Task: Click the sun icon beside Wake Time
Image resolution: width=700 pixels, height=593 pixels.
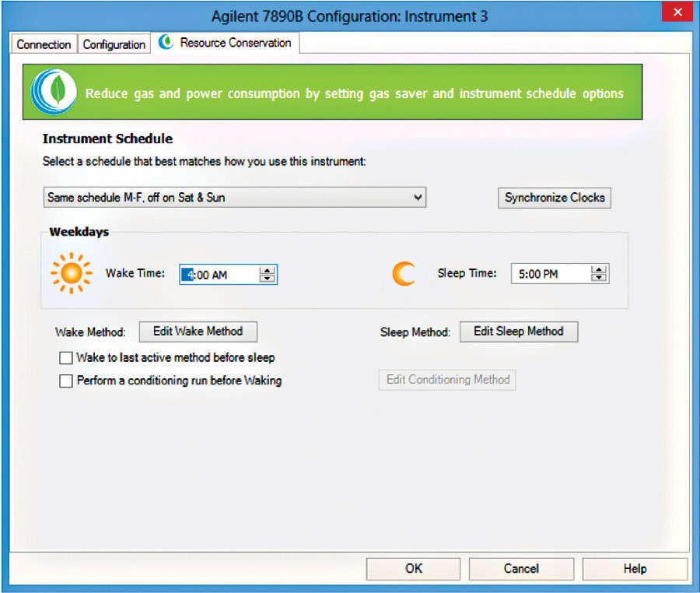Action: (72, 273)
